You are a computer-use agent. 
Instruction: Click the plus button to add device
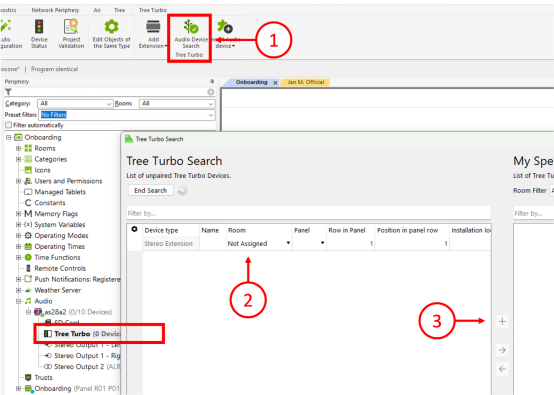coord(502,322)
